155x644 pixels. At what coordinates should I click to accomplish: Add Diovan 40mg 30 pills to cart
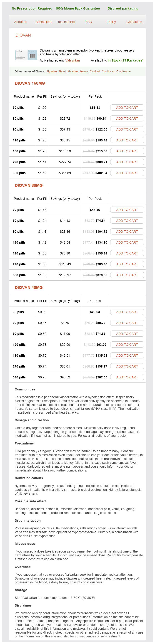pos(127,312)
